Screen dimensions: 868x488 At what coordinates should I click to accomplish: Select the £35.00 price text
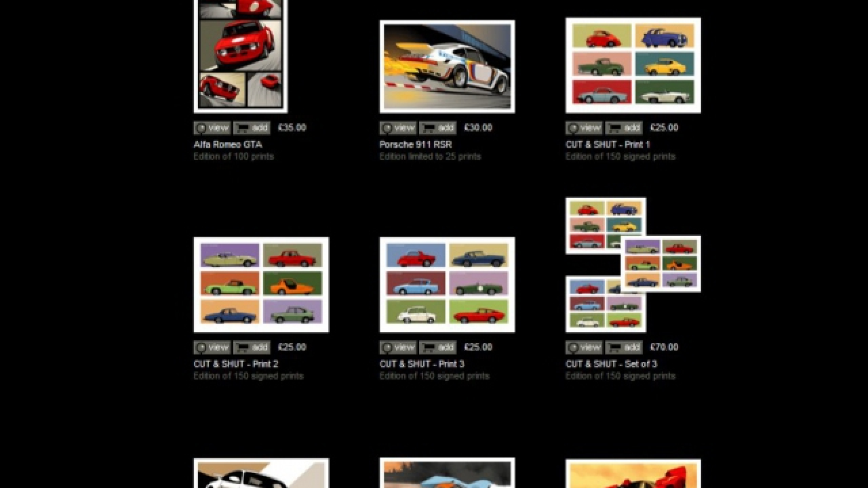[x=292, y=127]
